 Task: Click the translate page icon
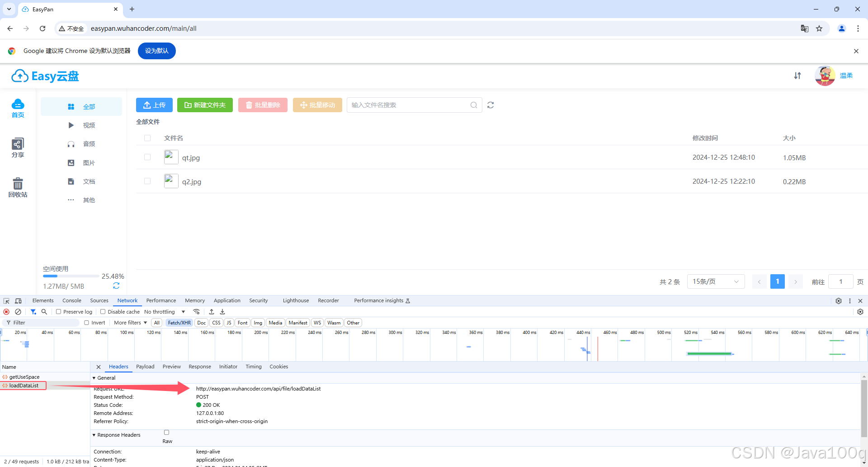coord(805,29)
